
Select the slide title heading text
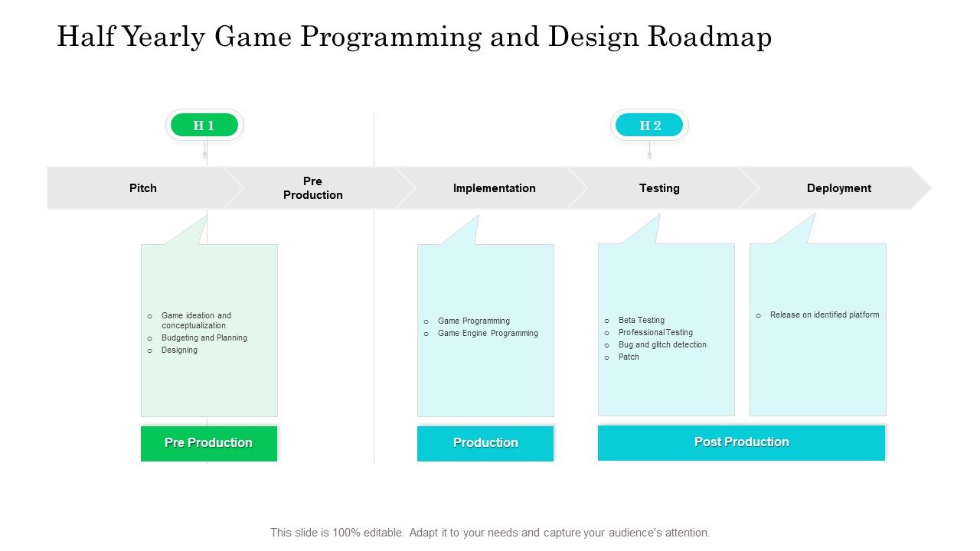tap(414, 37)
